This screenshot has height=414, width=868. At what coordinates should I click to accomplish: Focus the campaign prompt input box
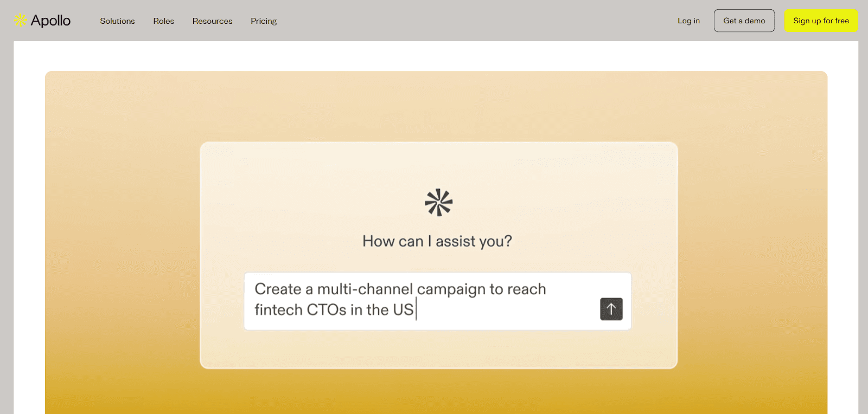point(437,301)
